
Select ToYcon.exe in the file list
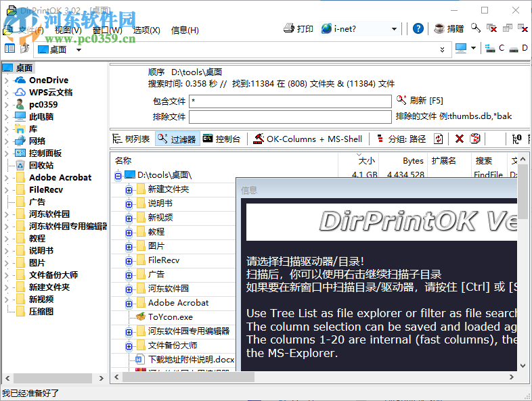[171, 317]
